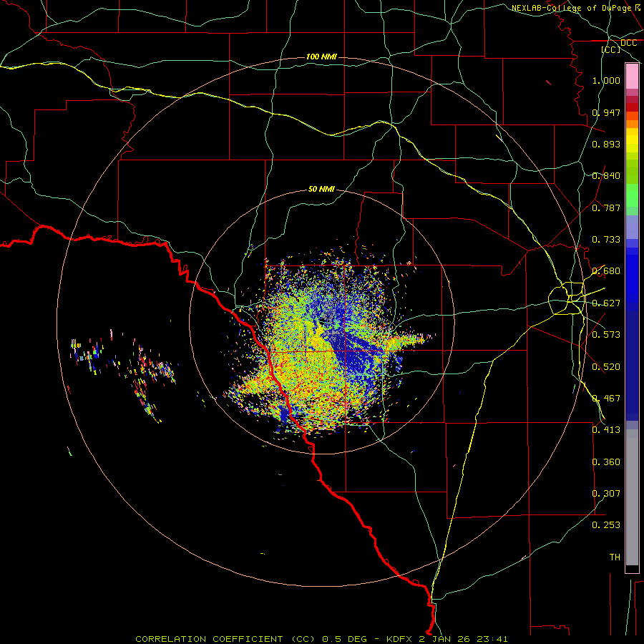Click the 0.840 value on color scale
The height and width of the screenshot is (644, 644).
(x=606, y=176)
